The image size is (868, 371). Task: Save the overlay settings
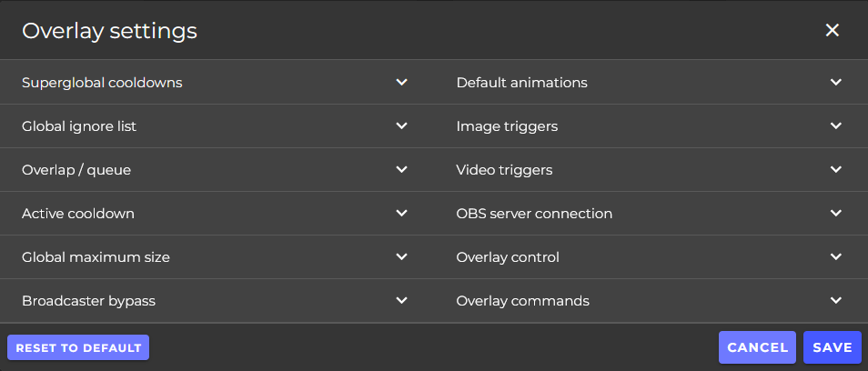tap(833, 347)
